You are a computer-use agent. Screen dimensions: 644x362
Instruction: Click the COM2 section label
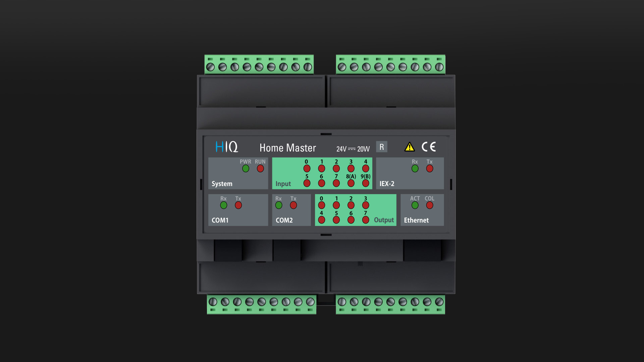pyautogui.click(x=284, y=220)
